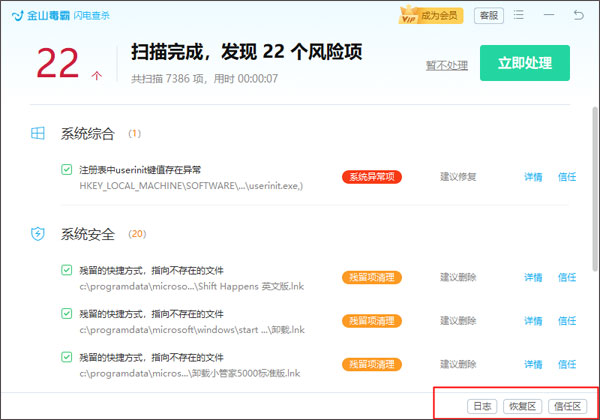600x420 pixels.
Task: Click the red 22 risk count
Action: 58,63
